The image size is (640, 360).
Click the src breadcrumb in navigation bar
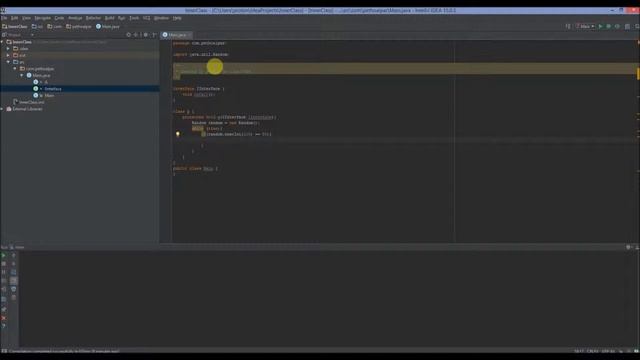(x=37, y=27)
